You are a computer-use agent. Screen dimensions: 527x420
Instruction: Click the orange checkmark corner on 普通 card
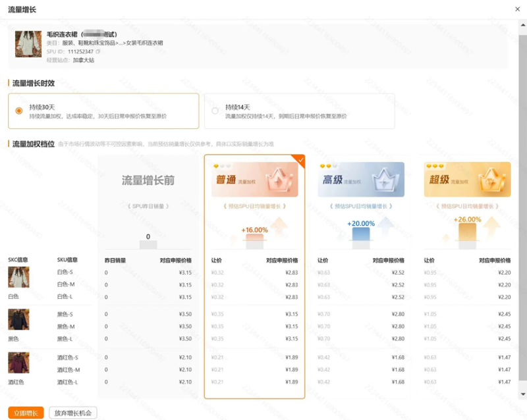pyautogui.click(x=300, y=159)
